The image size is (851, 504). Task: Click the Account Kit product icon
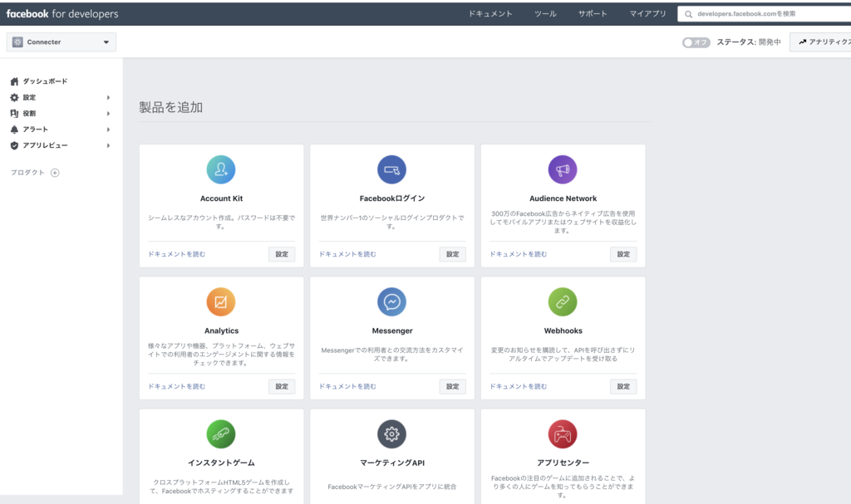(x=221, y=169)
